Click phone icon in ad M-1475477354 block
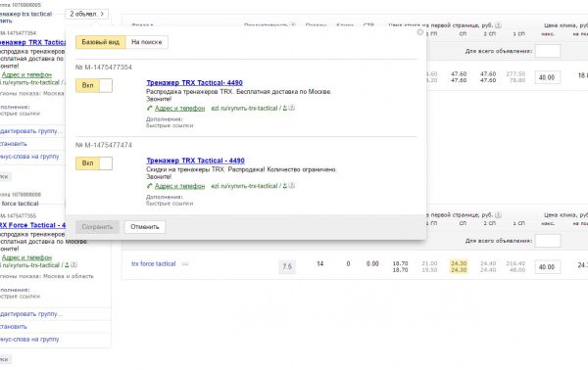This screenshot has width=588, height=370. click(150, 109)
